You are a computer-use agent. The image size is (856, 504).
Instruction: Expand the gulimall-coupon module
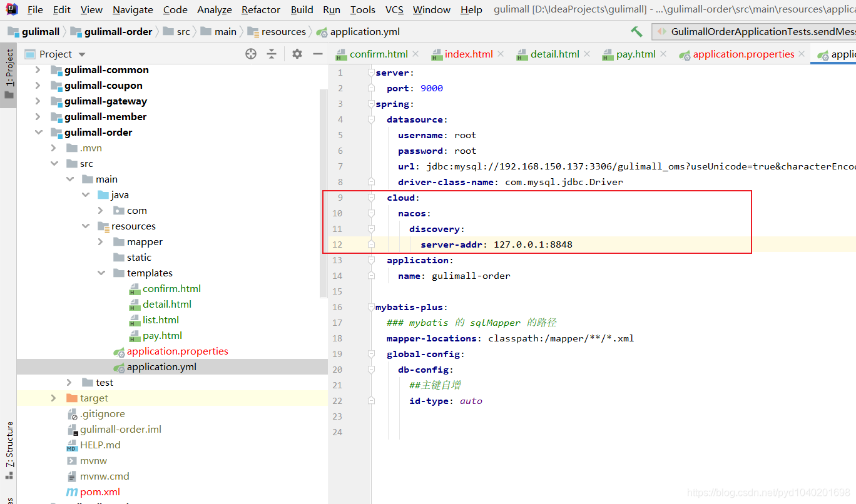pyautogui.click(x=38, y=85)
